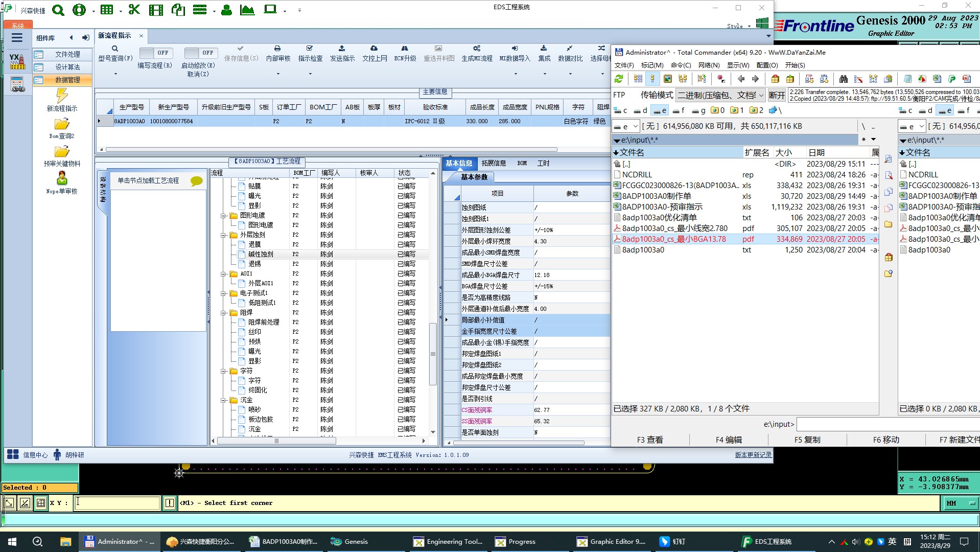
Task: Open the hamburger menu in EDS sidebar
Action: coord(17,37)
